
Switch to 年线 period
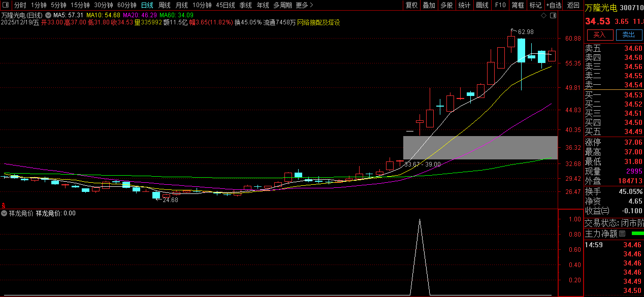[x=263, y=5]
